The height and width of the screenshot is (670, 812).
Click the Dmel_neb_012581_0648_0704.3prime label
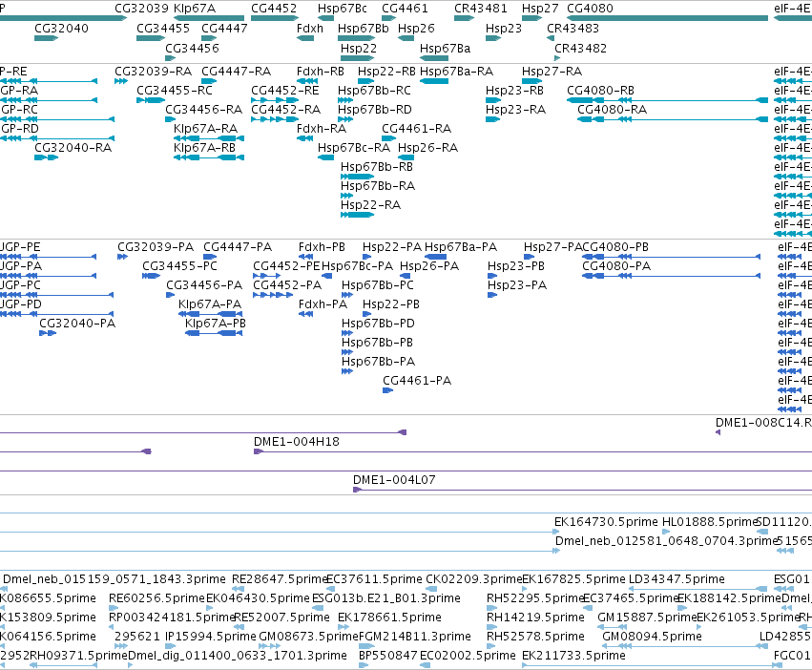pos(666,541)
